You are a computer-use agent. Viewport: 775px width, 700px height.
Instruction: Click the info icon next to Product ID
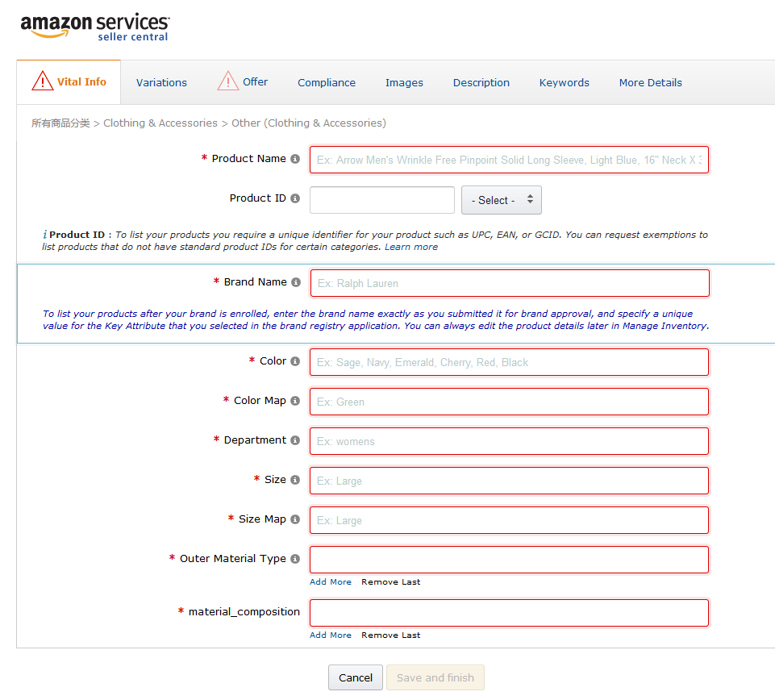(x=295, y=198)
